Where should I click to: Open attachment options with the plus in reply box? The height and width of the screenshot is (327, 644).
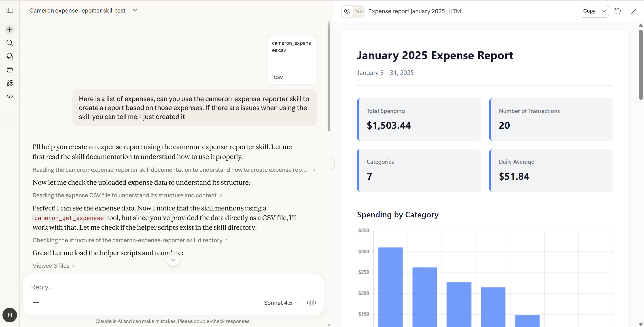(x=36, y=302)
